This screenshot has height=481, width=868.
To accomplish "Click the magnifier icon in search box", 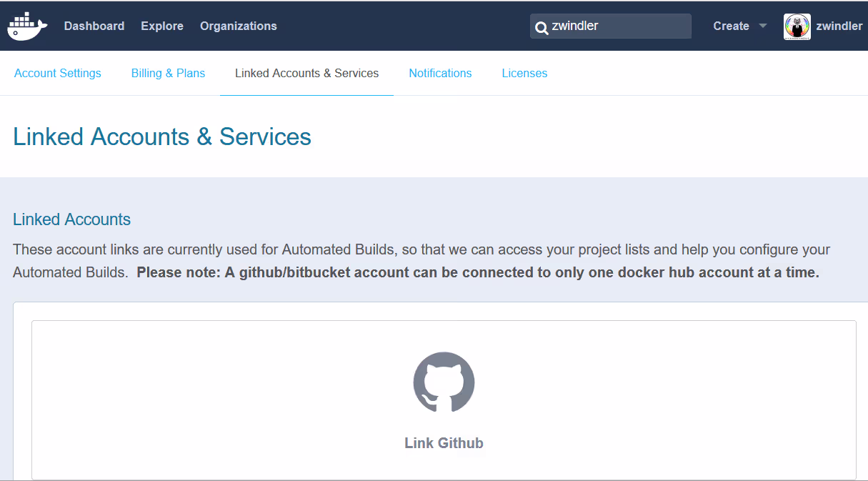I will point(542,27).
